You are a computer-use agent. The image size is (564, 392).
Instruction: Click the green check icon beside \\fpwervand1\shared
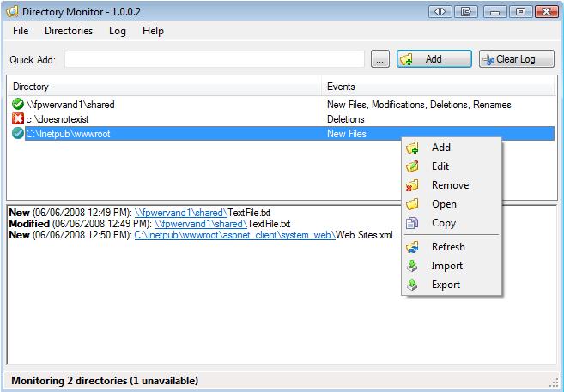18,104
